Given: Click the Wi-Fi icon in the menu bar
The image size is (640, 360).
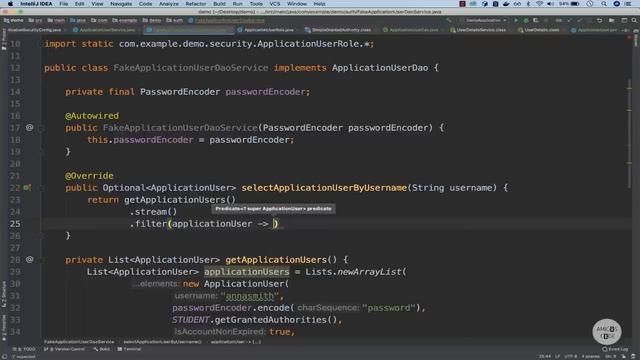Looking at the screenshot, I should (x=540, y=4).
